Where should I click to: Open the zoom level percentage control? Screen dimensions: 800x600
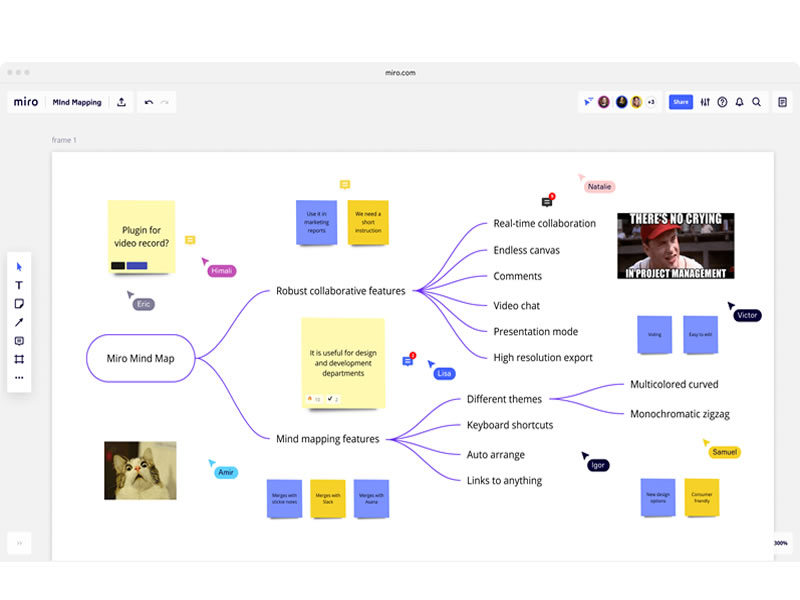(780, 543)
